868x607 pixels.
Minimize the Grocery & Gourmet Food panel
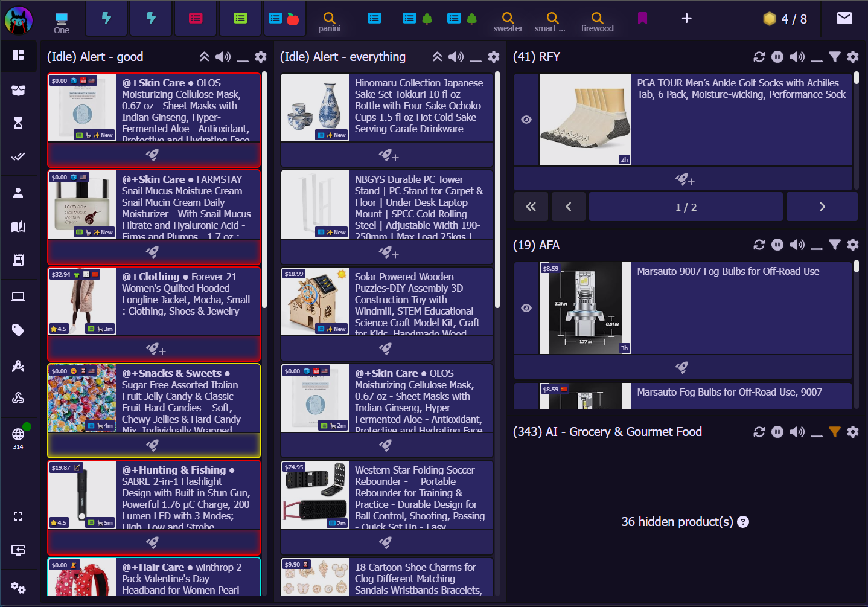click(817, 435)
